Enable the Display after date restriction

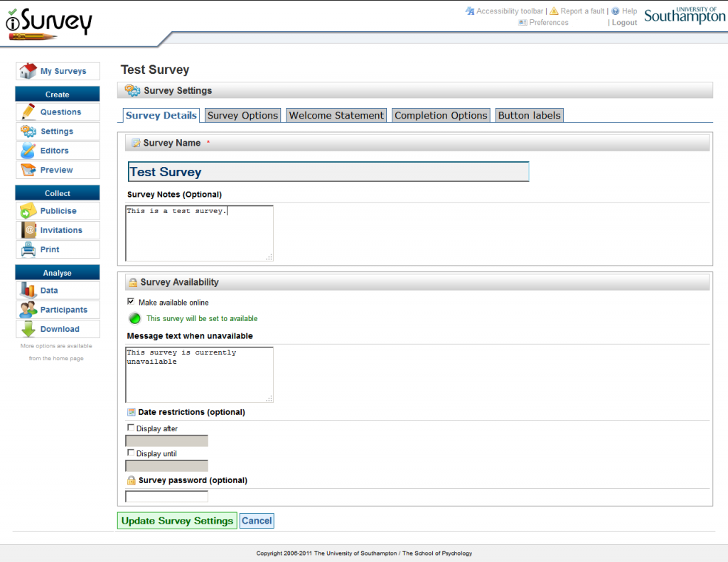(131, 428)
